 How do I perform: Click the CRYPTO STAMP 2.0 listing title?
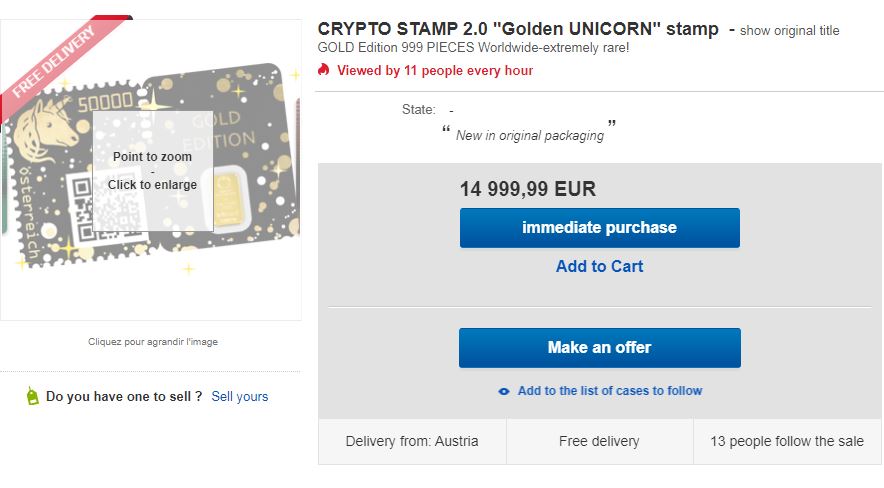[518, 29]
